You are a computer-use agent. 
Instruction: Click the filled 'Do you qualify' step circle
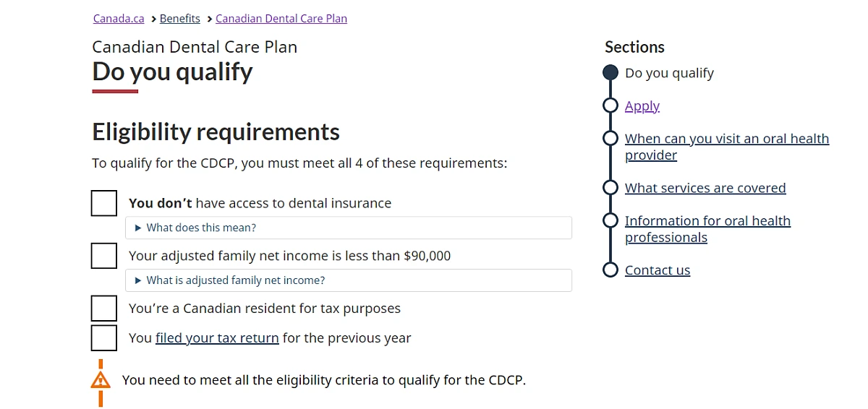point(610,73)
